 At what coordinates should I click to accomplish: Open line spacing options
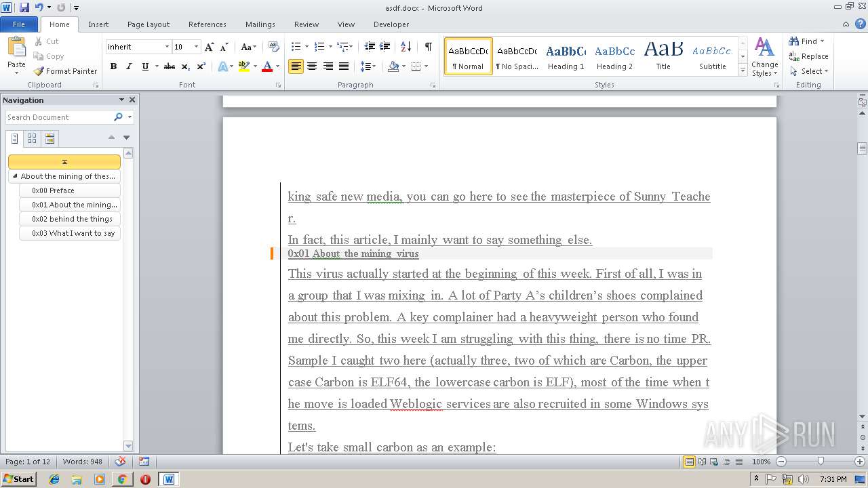click(x=368, y=66)
